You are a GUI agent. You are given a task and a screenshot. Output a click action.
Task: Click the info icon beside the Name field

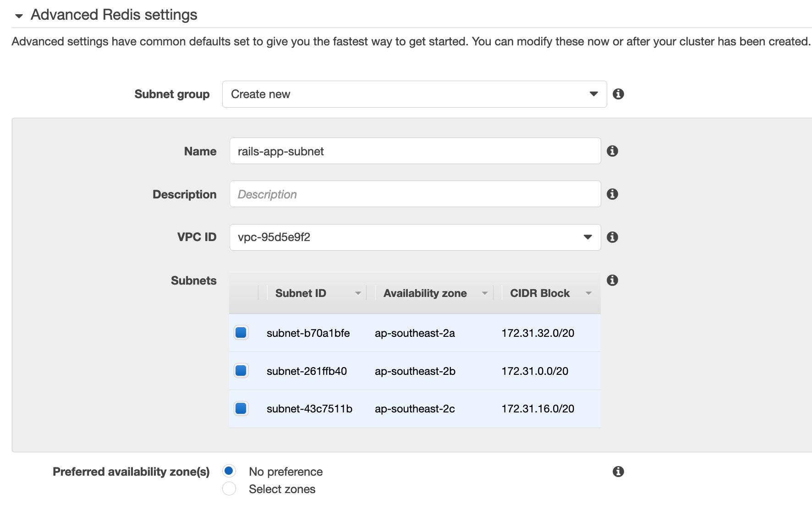612,150
